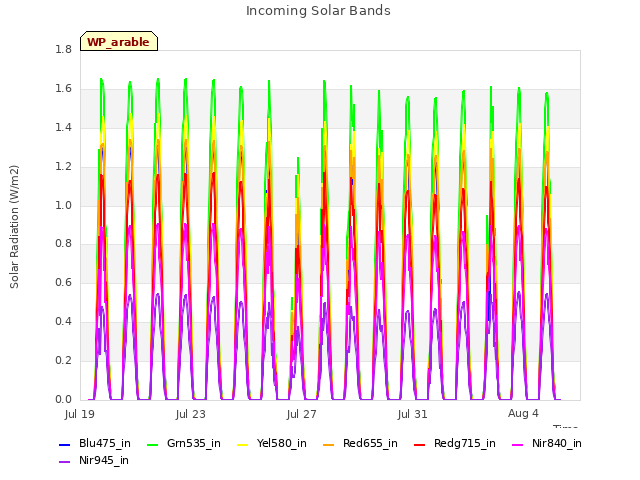Click the 1.4 y-axis tick label
The image size is (640, 480).
pos(63,128)
